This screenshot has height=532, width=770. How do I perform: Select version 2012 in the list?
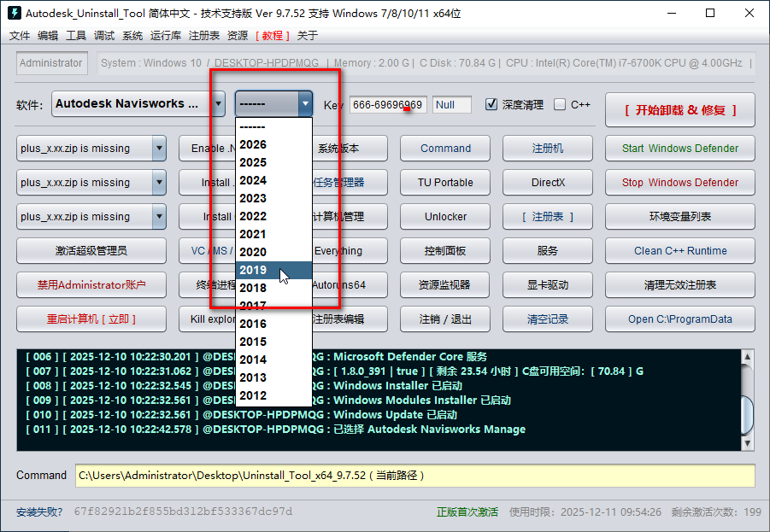(273, 395)
